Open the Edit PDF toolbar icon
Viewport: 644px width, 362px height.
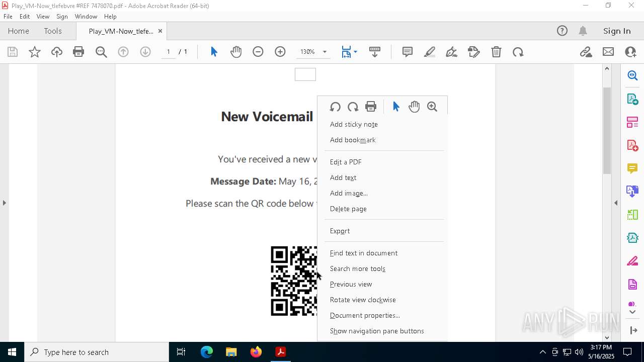click(x=474, y=52)
